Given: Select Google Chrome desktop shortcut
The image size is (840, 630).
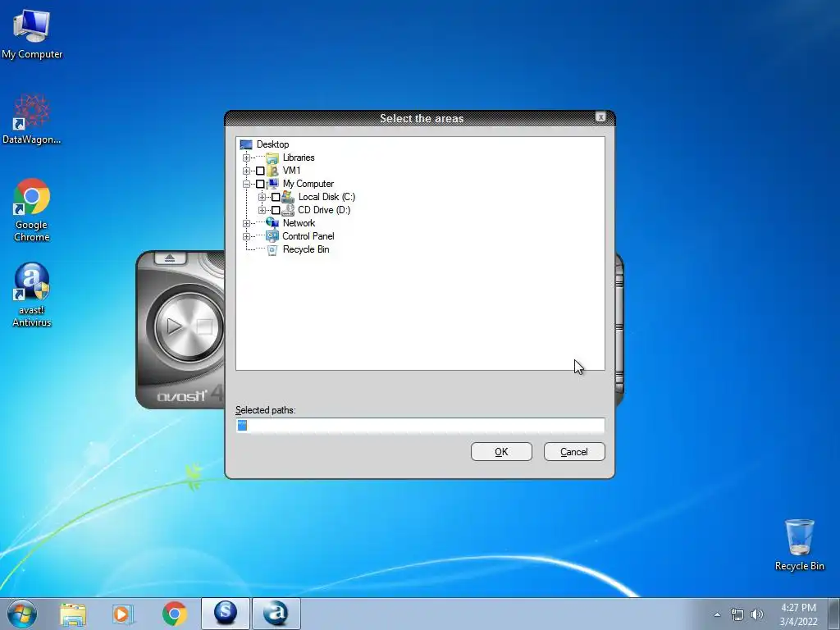Looking at the screenshot, I should (32, 210).
